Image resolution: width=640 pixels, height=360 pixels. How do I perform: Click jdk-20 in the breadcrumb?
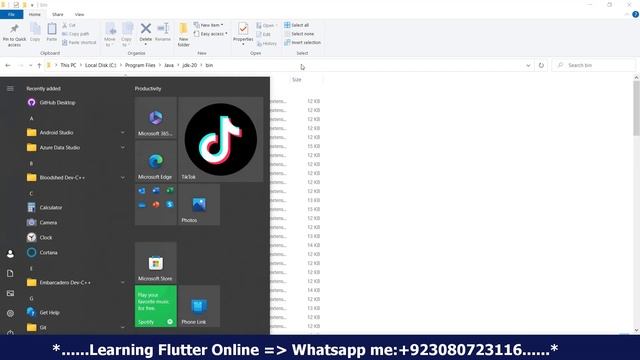coord(189,65)
